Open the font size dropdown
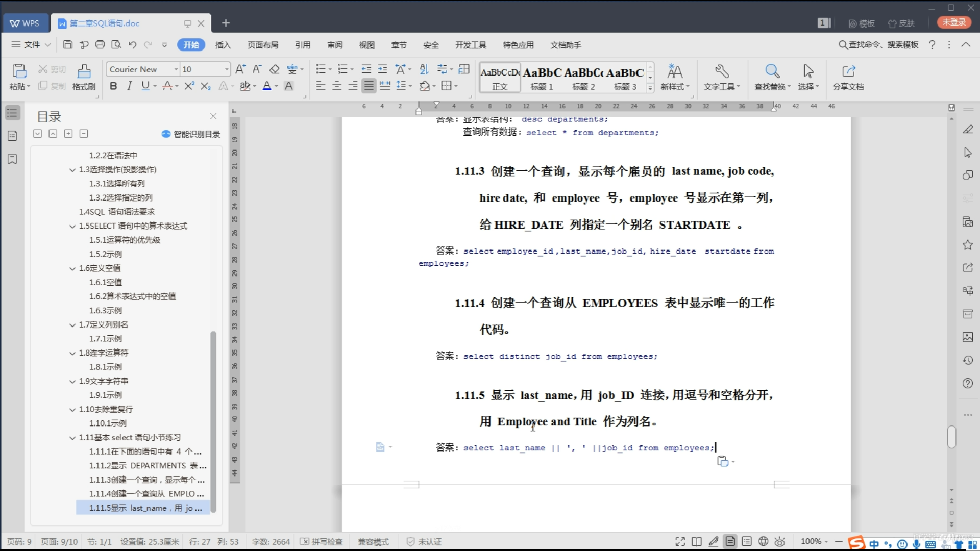The image size is (980, 551). [x=227, y=69]
